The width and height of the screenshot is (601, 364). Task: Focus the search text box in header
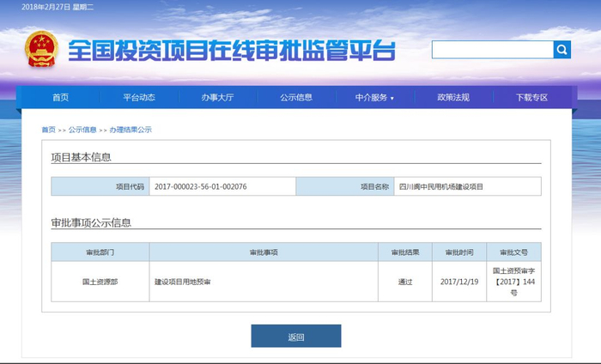pos(492,50)
